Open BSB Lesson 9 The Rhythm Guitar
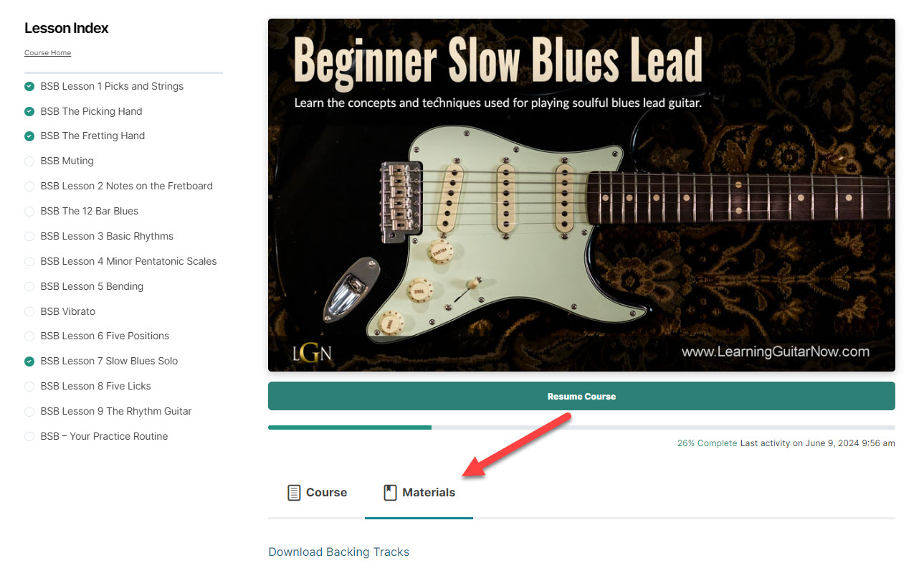 click(116, 411)
